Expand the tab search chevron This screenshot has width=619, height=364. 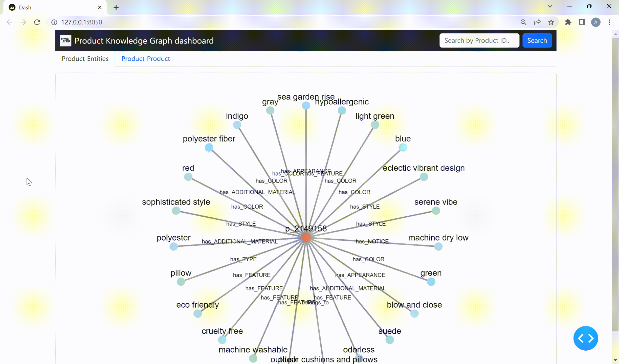coord(550,7)
